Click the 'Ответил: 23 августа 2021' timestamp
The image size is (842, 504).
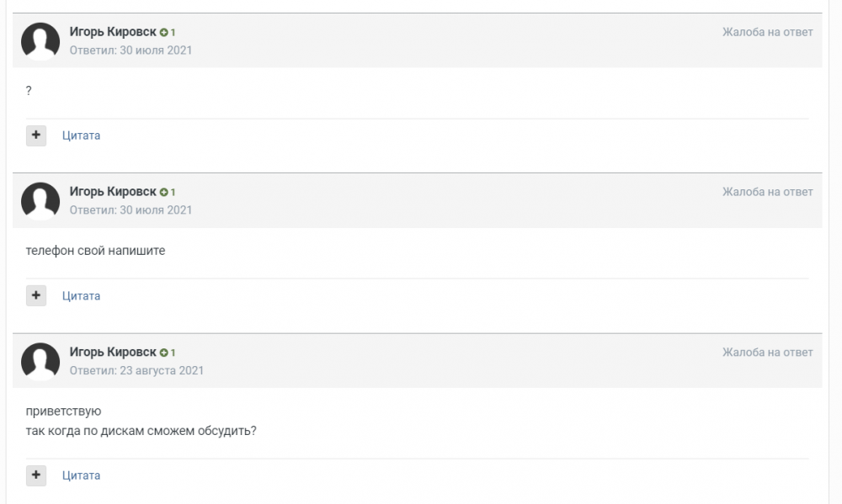click(x=136, y=370)
